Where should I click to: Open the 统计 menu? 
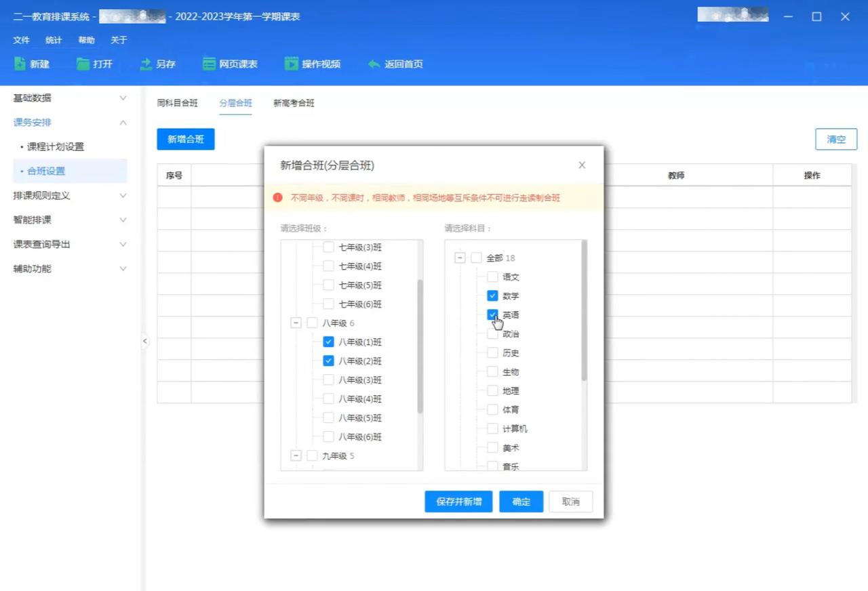[x=54, y=40]
